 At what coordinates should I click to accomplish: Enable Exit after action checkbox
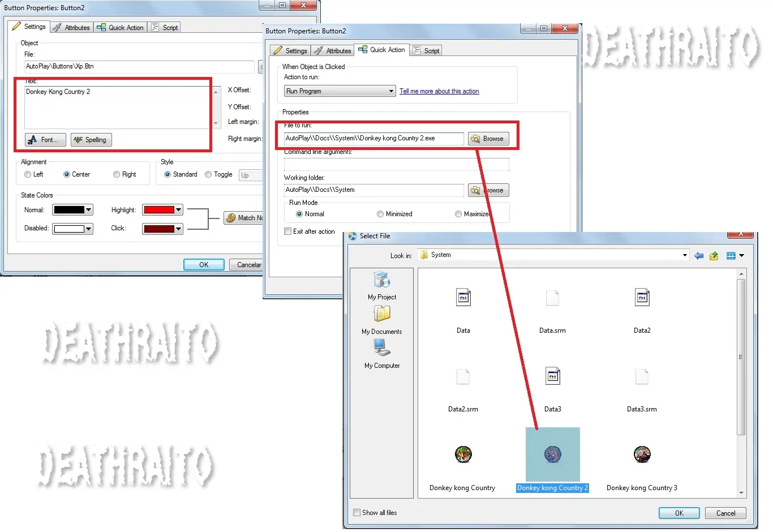(287, 231)
